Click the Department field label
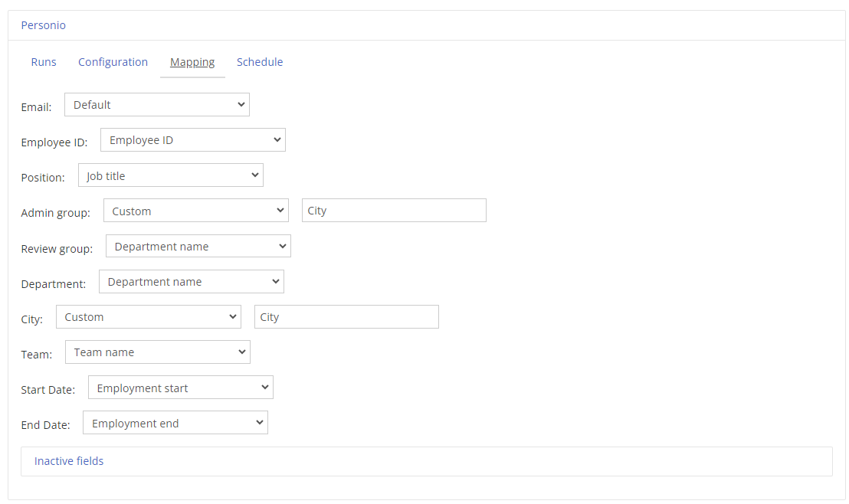 point(54,284)
